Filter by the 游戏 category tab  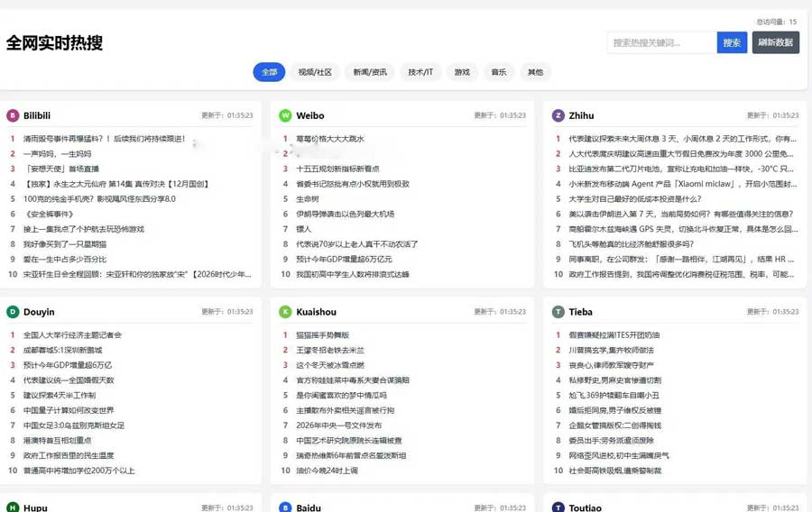(462, 72)
